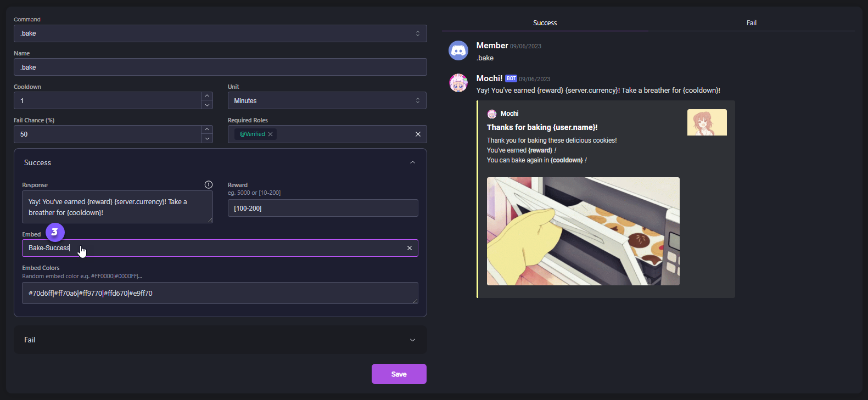
Task: Decrease the Cooldown value with down arrow
Action: 207,105
